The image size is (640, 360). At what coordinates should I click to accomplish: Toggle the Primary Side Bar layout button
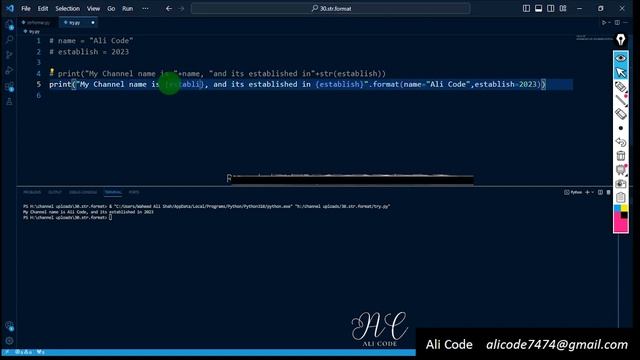527,8
